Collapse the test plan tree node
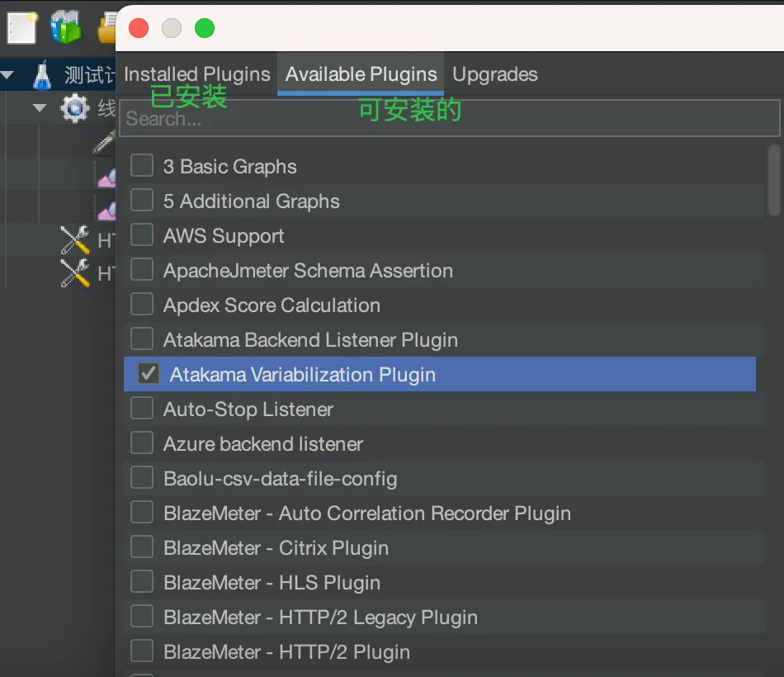This screenshot has height=677, width=784. tap(7, 76)
